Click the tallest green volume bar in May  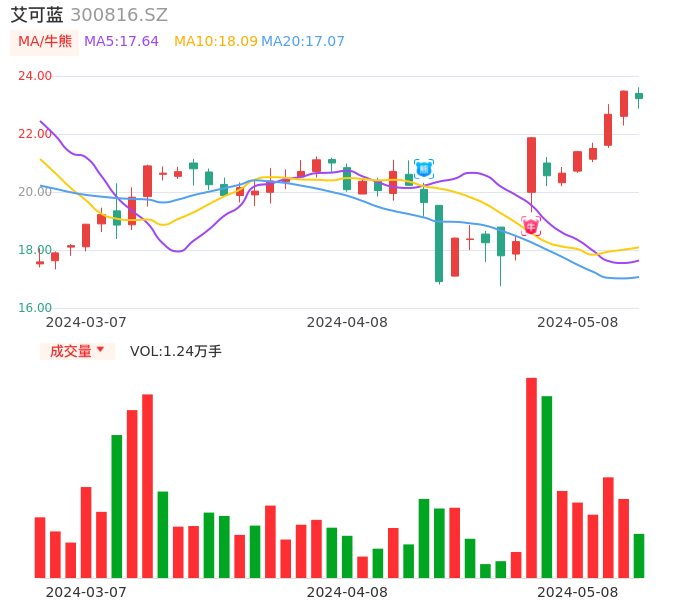tap(547, 486)
